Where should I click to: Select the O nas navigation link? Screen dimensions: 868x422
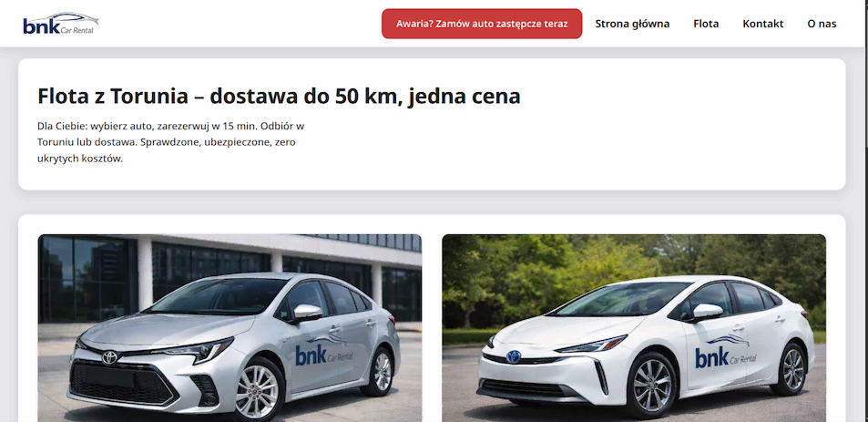click(822, 24)
